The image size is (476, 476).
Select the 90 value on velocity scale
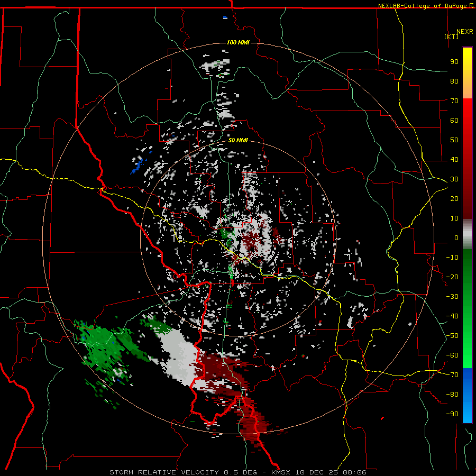pyautogui.click(x=454, y=62)
